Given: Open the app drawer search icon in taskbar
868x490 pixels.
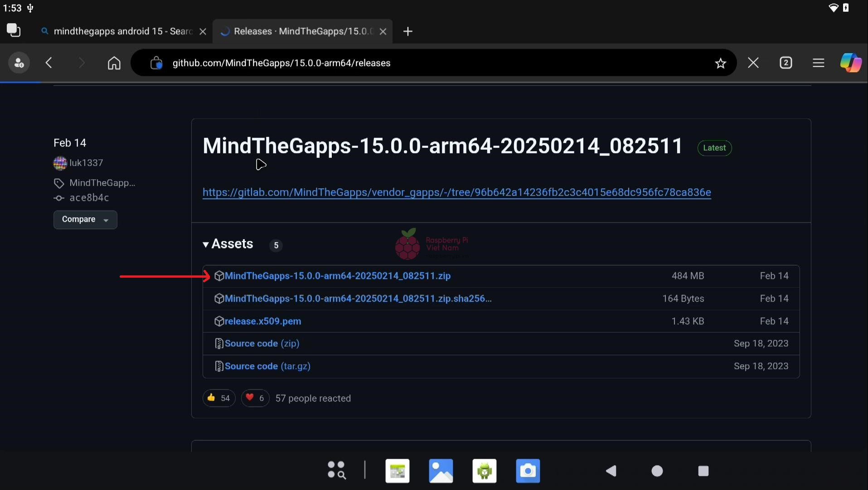Looking at the screenshot, I should click(336, 470).
